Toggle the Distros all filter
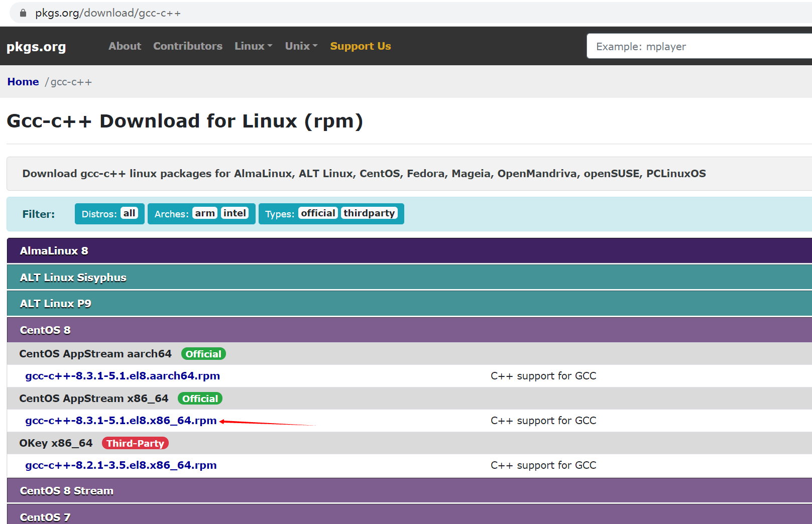The width and height of the screenshot is (812, 524). coord(130,213)
